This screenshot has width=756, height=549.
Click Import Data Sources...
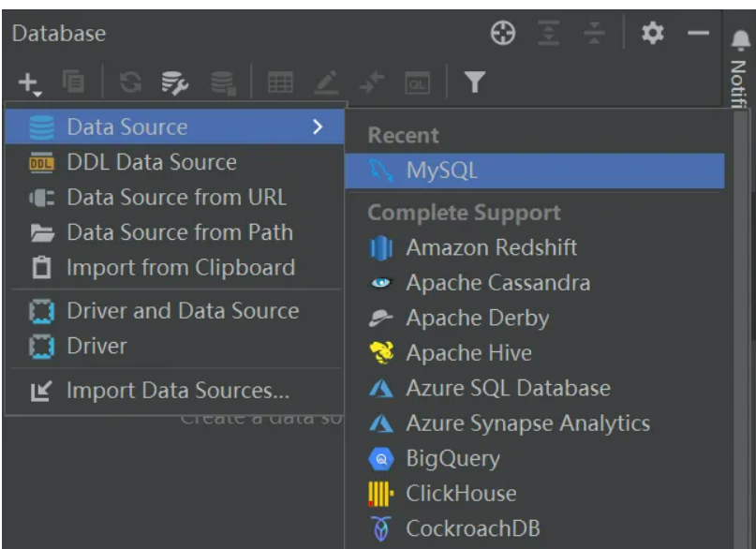[x=174, y=391]
